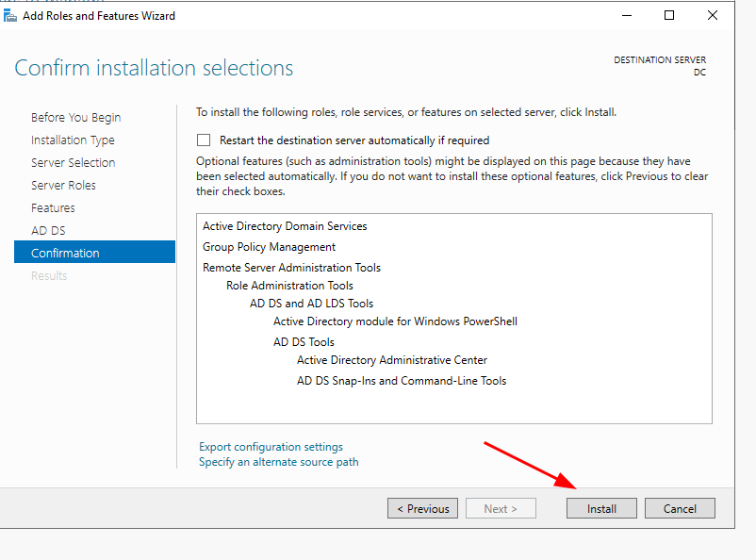
Task: Go to Server Roles step
Action: tap(63, 185)
